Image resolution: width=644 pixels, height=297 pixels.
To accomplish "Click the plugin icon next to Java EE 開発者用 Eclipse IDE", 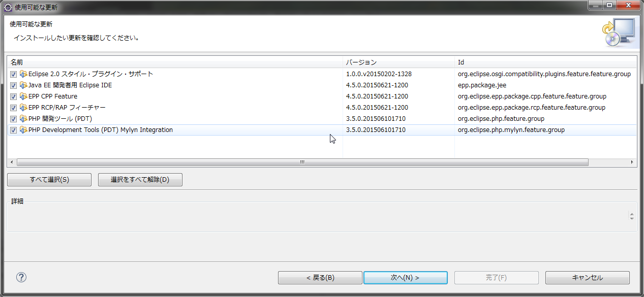I will [23, 85].
